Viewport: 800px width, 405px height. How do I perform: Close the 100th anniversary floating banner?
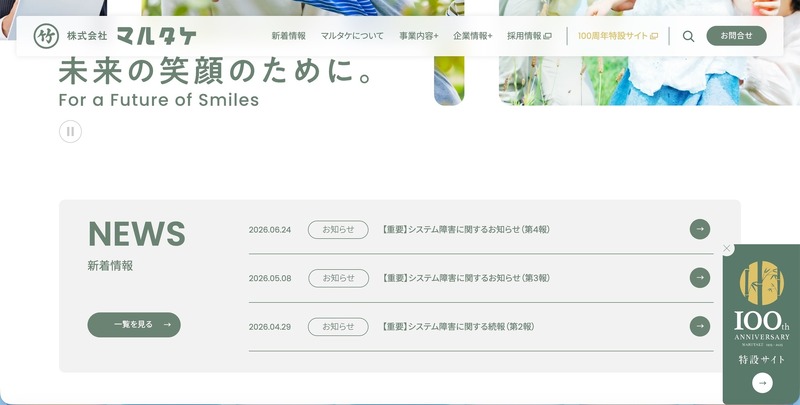(727, 248)
